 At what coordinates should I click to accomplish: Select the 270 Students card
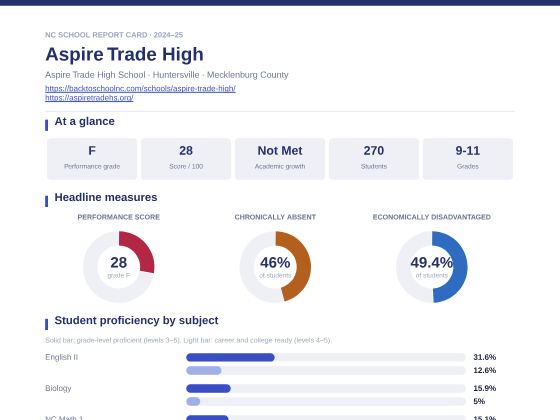point(374,159)
